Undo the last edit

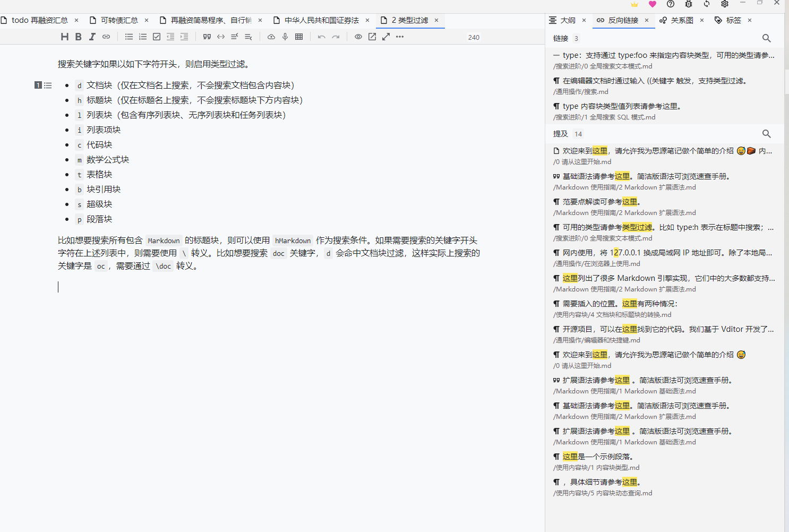[322, 37]
